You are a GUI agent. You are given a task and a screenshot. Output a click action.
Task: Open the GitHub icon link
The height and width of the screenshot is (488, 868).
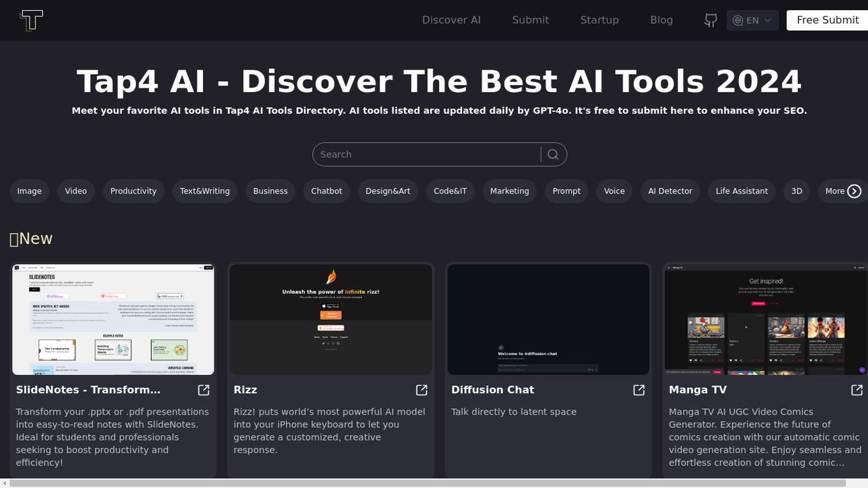[x=710, y=20]
